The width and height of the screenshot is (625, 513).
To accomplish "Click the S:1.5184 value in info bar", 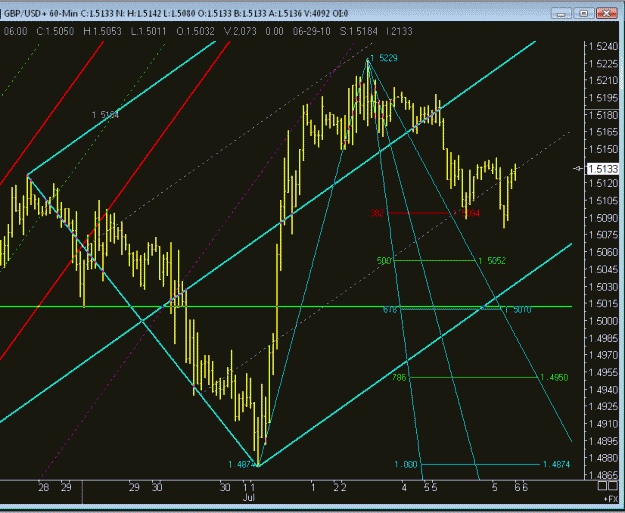I will pos(358,31).
